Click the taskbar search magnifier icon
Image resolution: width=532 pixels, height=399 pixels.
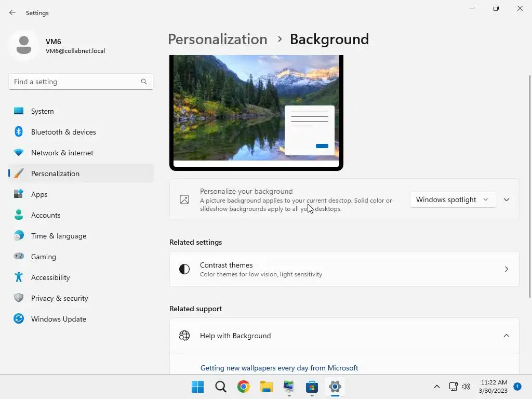coord(220,387)
